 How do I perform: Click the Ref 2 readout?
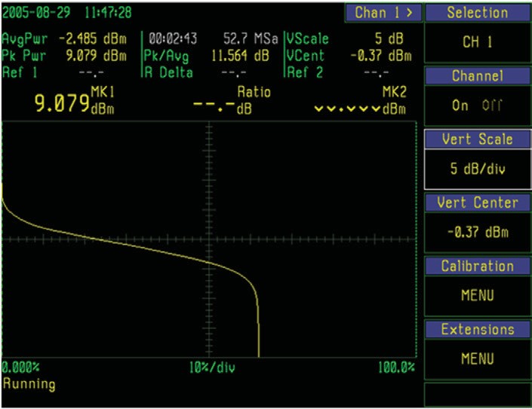337,72
